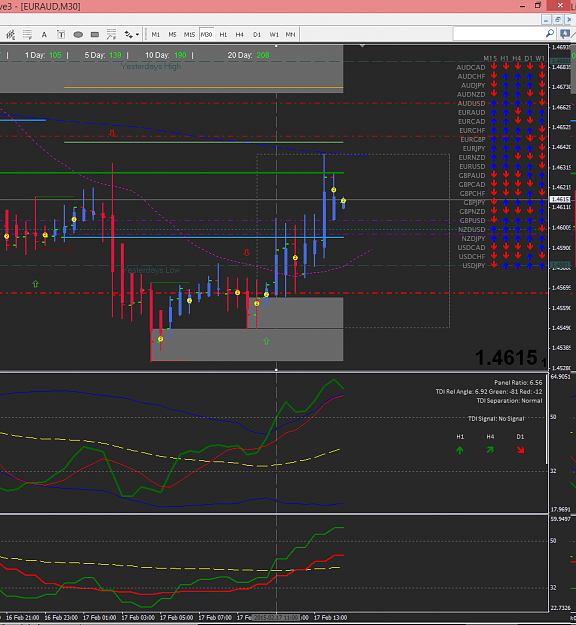576x625 pixels.
Task: Switch chart to MN monthly timeframe
Action: [x=291, y=35]
